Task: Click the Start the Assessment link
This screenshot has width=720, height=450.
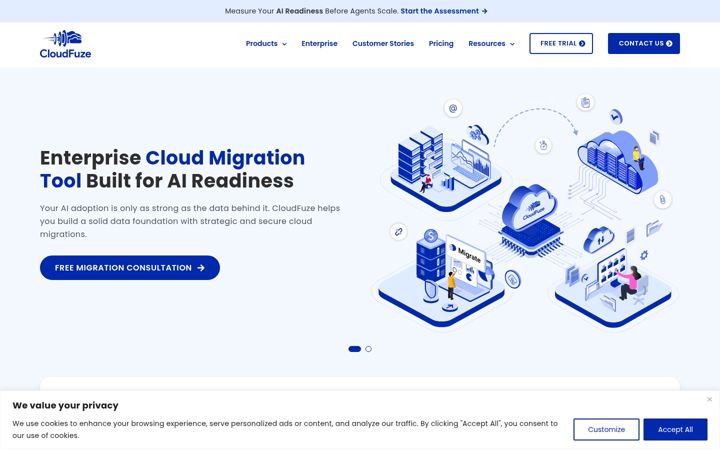Action: click(x=444, y=11)
